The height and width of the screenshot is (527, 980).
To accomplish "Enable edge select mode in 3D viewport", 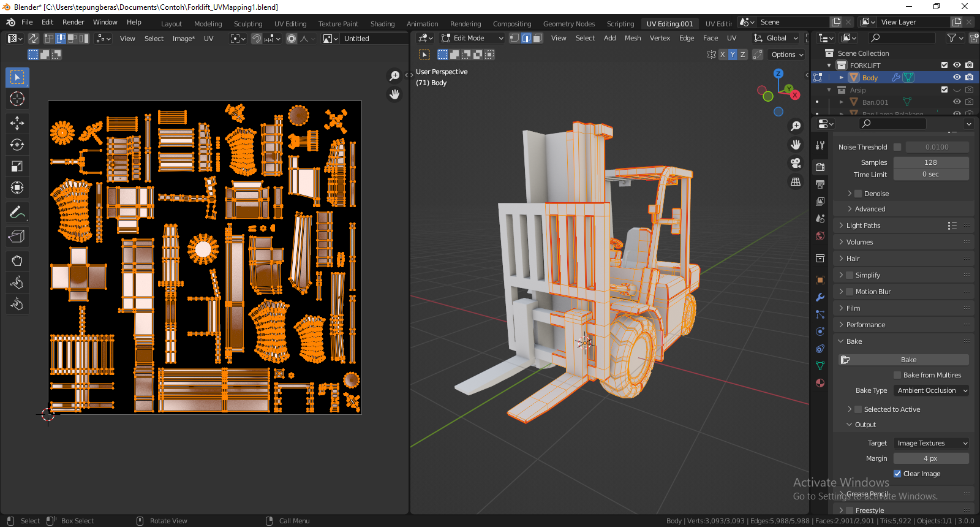I will tap(526, 38).
